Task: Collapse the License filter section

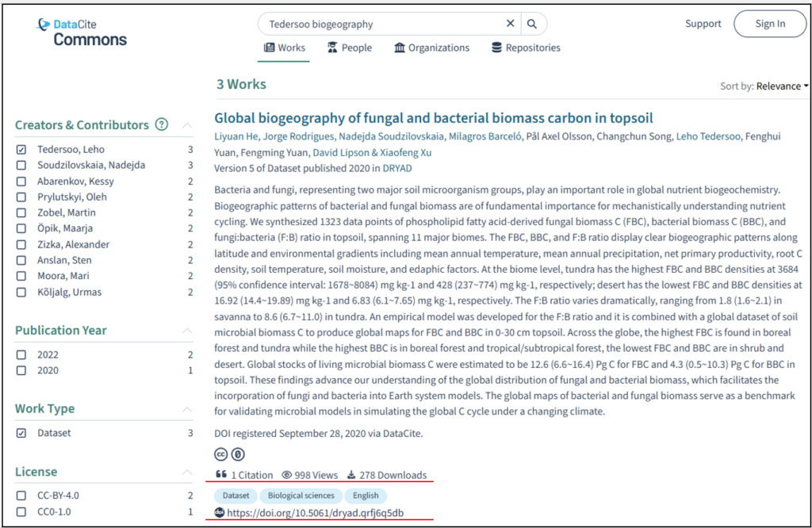Action: [187, 472]
